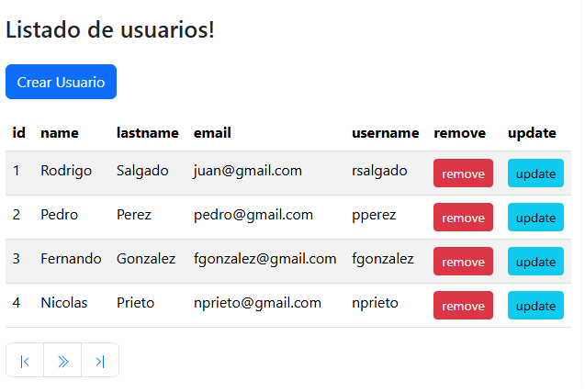Select the fgonzalez@gmail.com email cell
The width and height of the screenshot is (585, 392).
pos(264,259)
